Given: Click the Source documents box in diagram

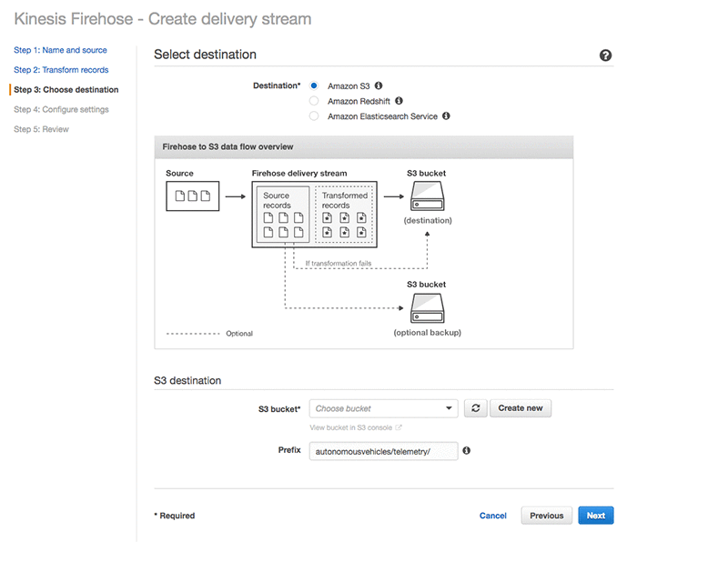Looking at the screenshot, I should point(193,196).
